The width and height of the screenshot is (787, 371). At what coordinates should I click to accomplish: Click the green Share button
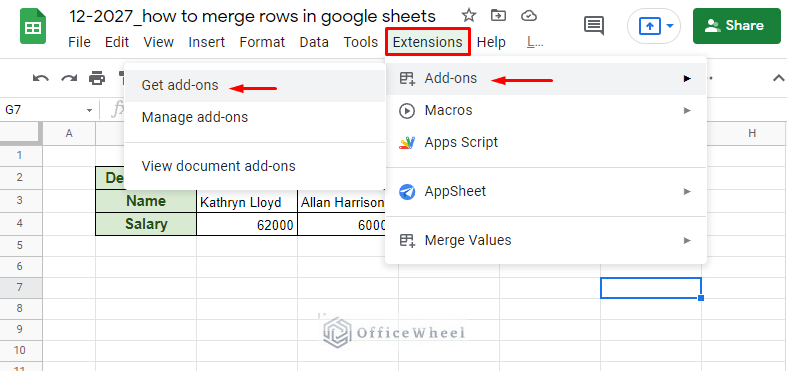[737, 26]
